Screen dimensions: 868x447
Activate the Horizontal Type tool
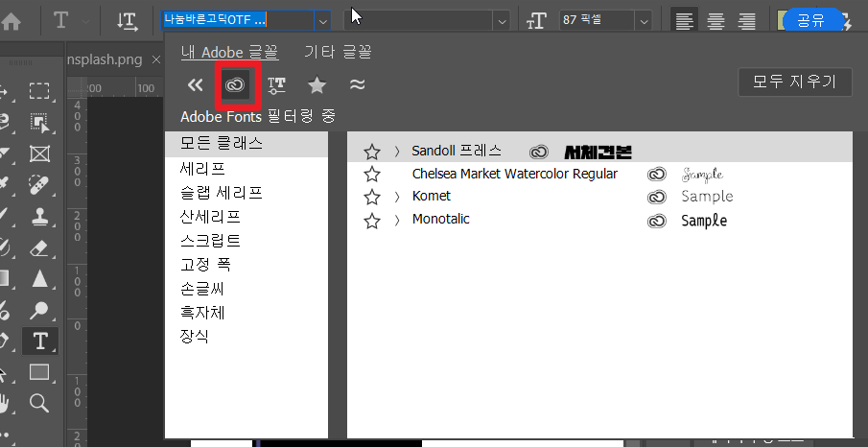click(39, 341)
